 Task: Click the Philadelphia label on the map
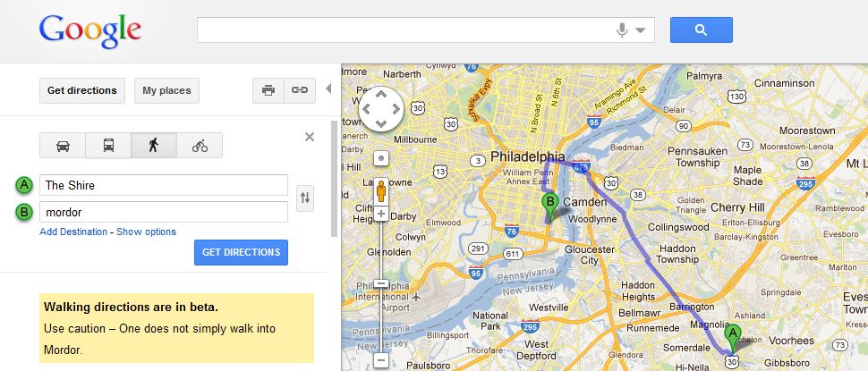click(x=528, y=156)
